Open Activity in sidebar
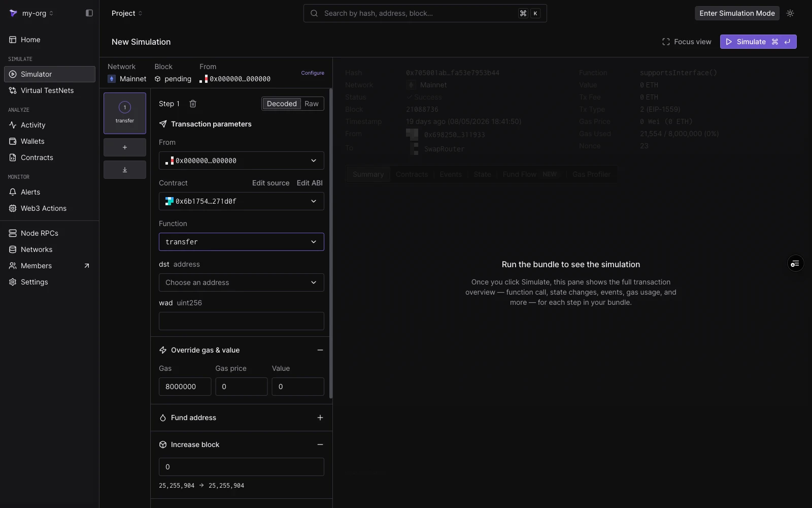Viewport: 812px width, 508px height. (49, 125)
